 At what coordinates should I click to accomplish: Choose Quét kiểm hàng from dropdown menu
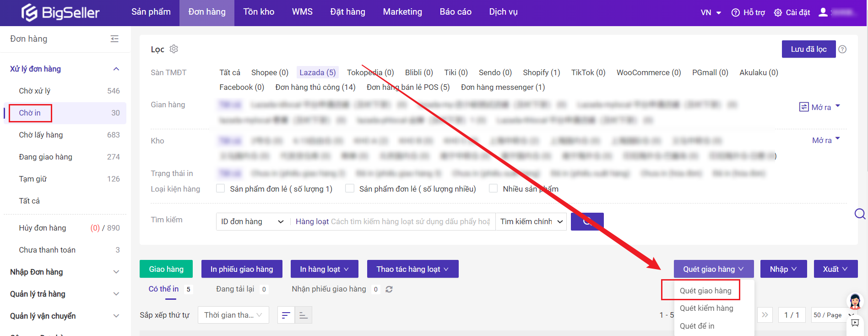[x=706, y=308]
